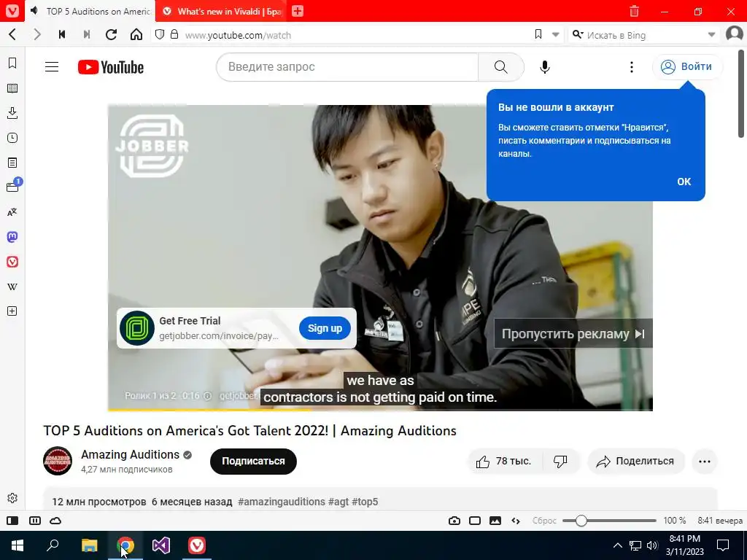Open more actions three-dot button
Image resolution: width=747 pixels, height=560 pixels.
coord(705,461)
